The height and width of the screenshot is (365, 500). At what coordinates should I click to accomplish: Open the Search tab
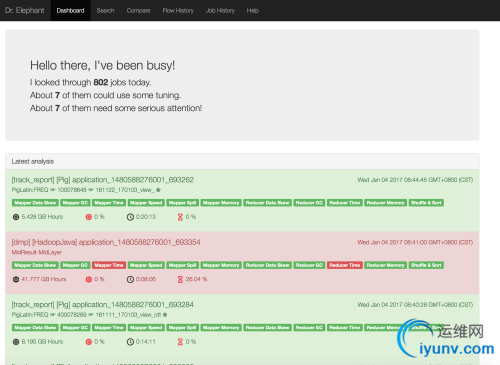105,10
